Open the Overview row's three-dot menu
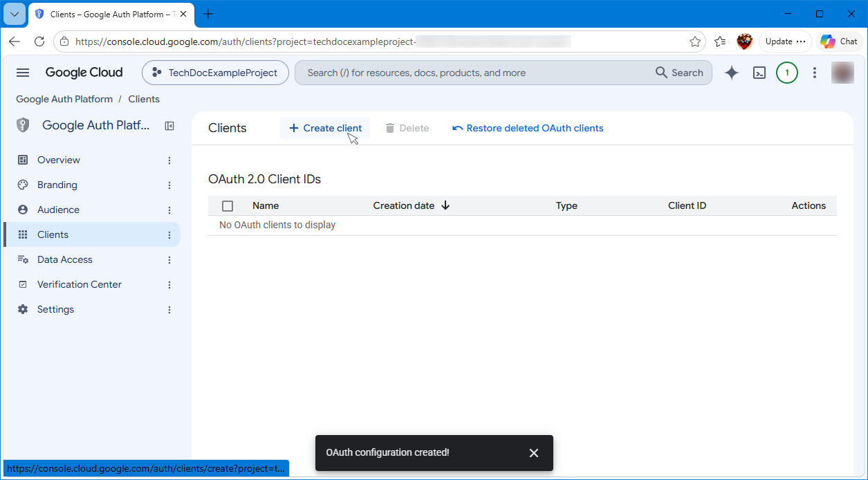The image size is (868, 480). click(x=169, y=160)
